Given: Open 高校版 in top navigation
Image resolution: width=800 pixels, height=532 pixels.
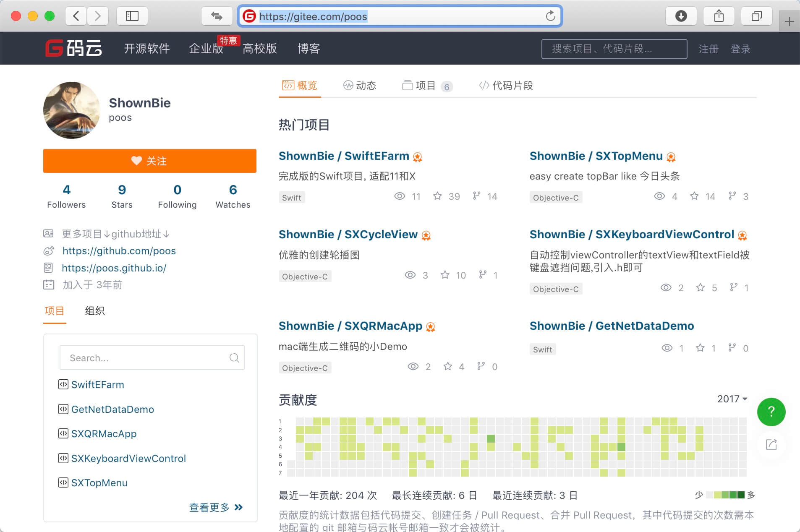Looking at the screenshot, I should pos(260,49).
